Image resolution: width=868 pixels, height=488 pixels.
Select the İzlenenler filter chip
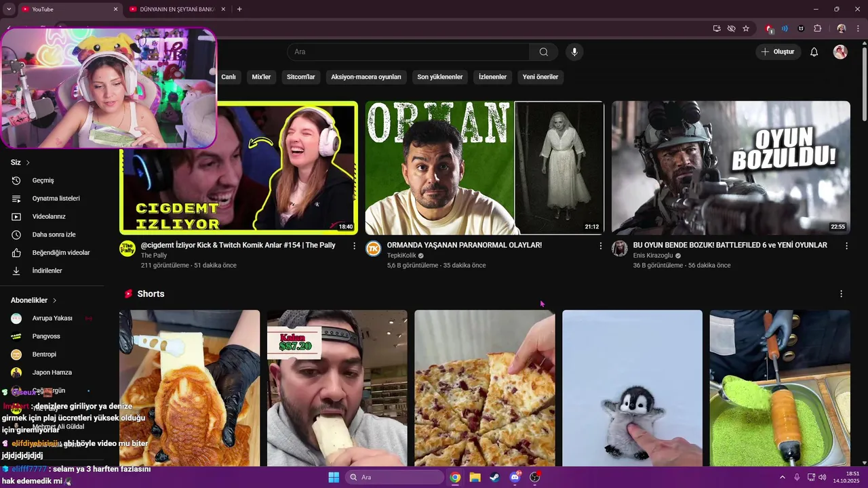coord(493,77)
